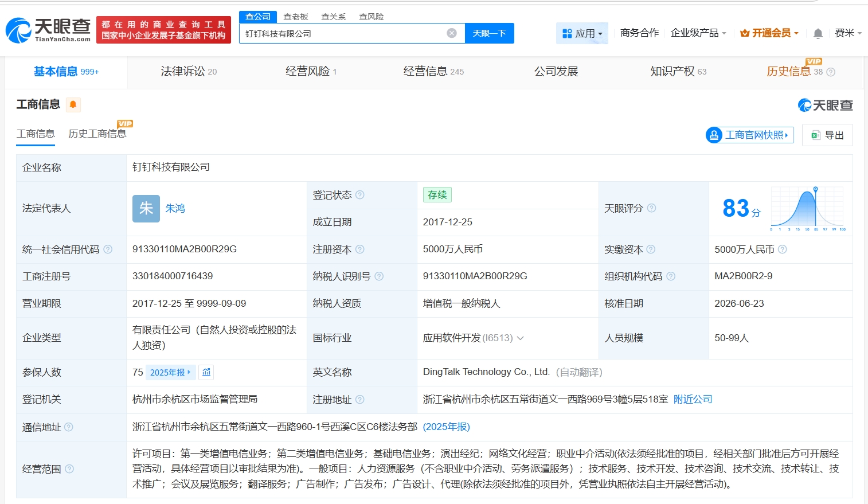This screenshot has height=504, width=868.
Task: Click registration number 330184000716439
Action: (173, 276)
